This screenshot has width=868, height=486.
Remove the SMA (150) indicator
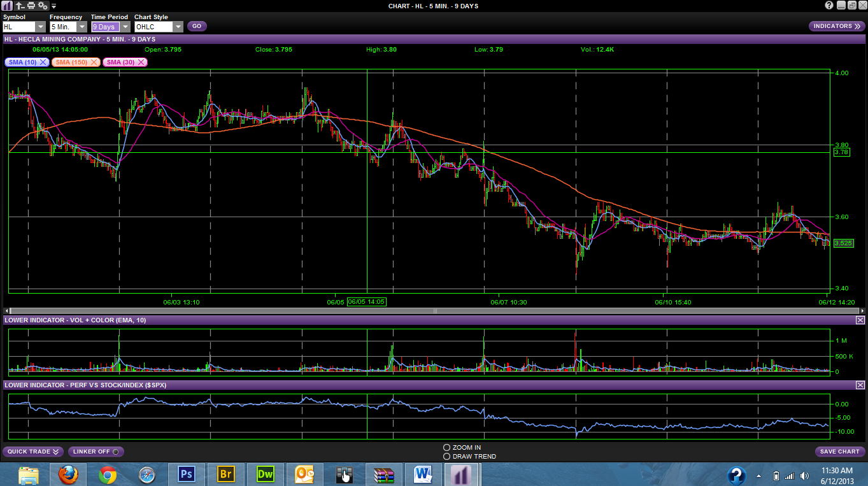(94, 62)
